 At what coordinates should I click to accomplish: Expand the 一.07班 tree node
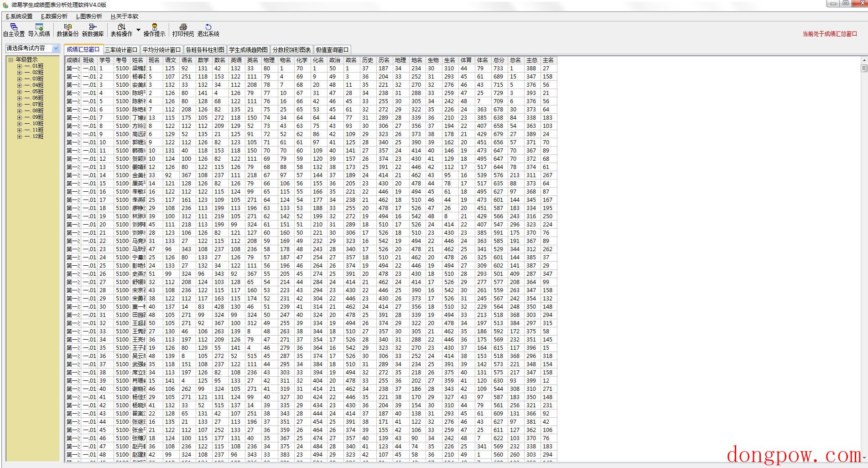(19, 105)
